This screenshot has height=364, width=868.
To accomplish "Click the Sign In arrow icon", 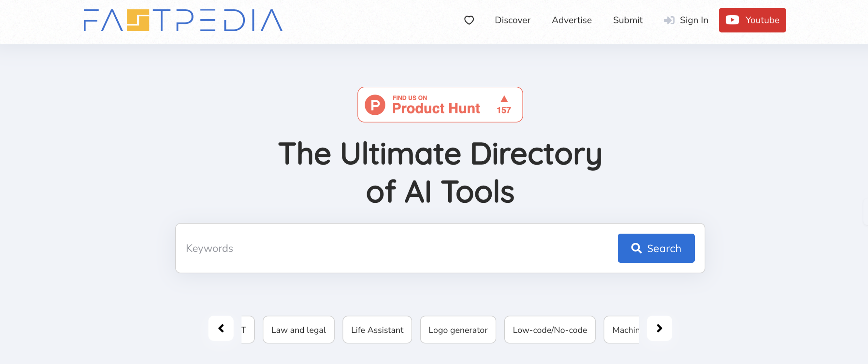I will coord(669,20).
